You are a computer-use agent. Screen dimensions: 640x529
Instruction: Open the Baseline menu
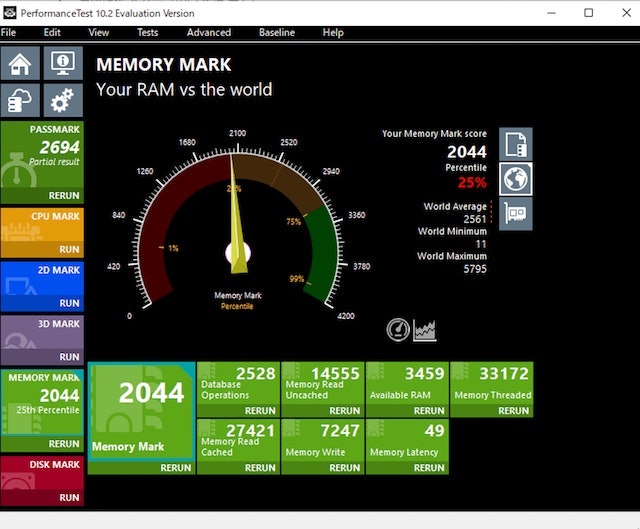click(277, 33)
